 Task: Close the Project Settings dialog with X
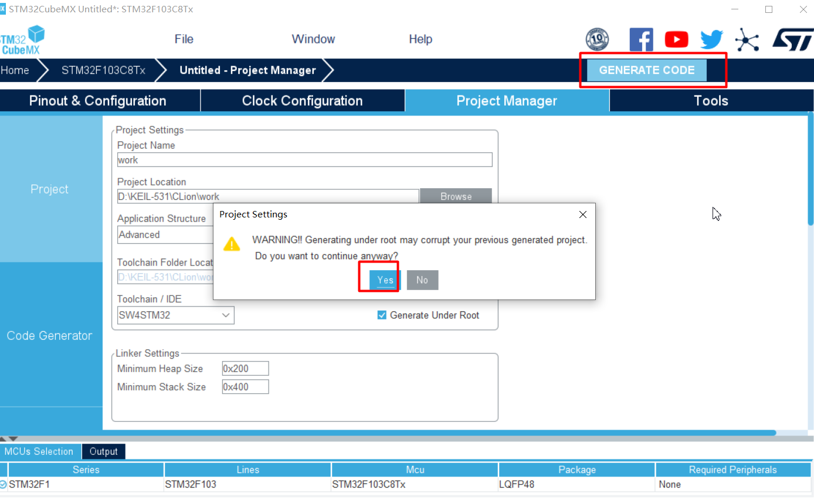pos(582,214)
